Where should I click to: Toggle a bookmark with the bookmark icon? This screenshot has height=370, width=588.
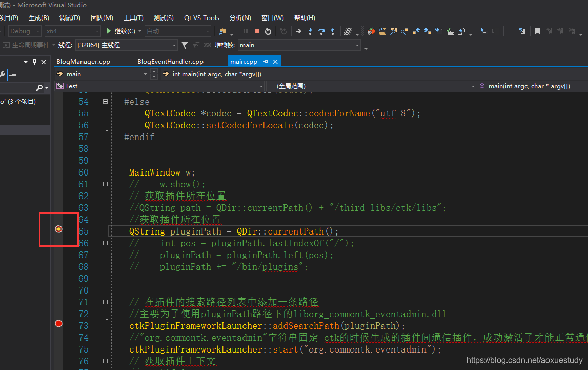pos(537,31)
